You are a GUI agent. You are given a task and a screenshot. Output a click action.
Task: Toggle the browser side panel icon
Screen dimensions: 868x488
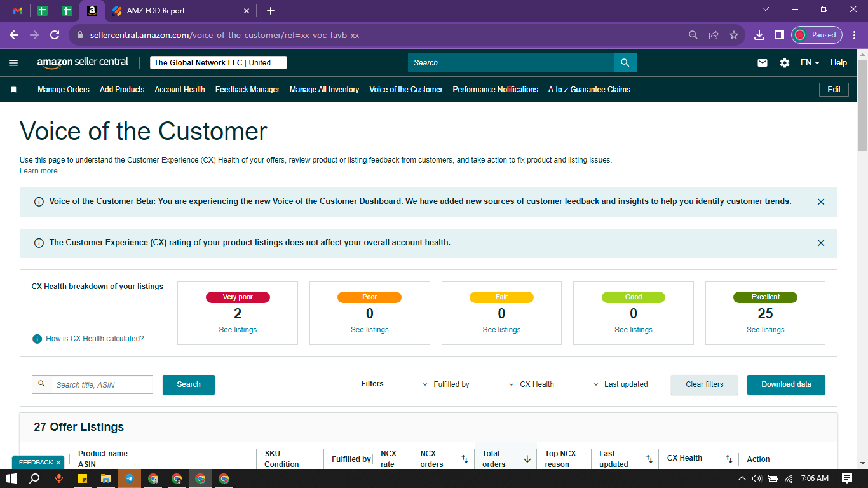[780, 35]
